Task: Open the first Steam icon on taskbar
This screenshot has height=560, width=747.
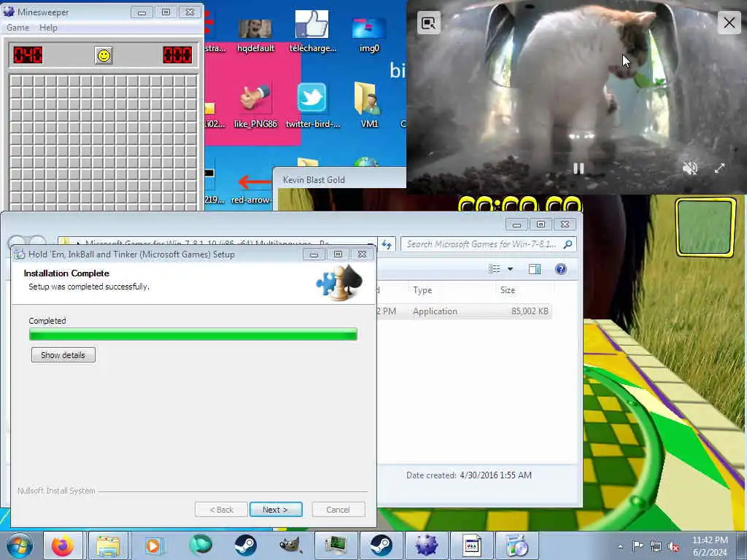Action: [x=245, y=545]
